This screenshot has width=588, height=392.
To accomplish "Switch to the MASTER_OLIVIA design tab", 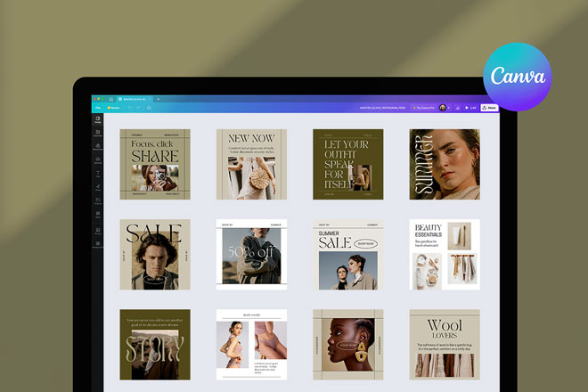I will (x=134, y=99).
